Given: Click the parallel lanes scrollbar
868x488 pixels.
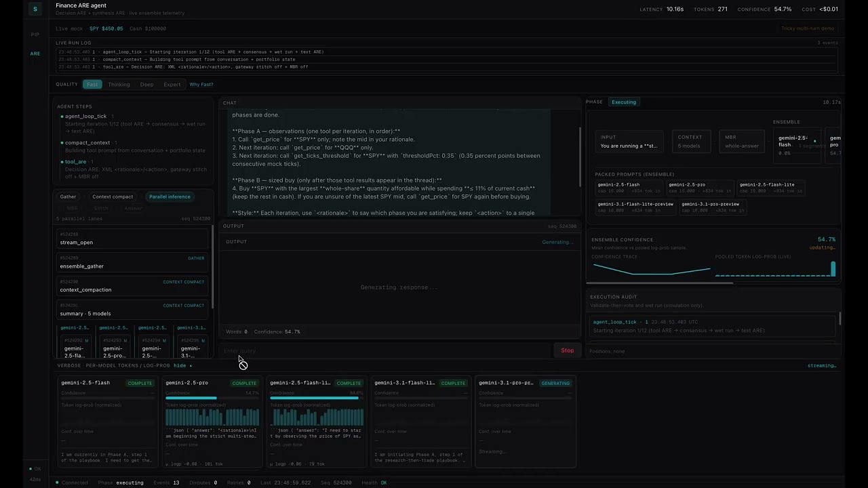Looking at the screenshot, I should 212,268.
